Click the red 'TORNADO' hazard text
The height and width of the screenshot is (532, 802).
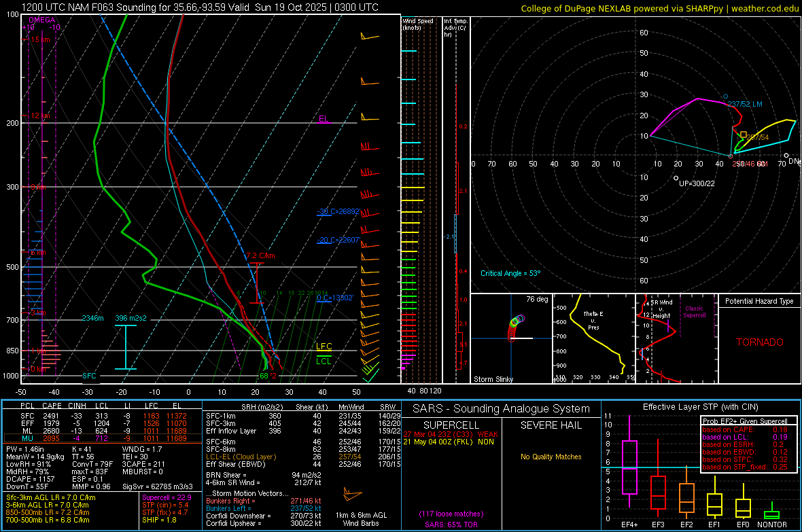760,342
